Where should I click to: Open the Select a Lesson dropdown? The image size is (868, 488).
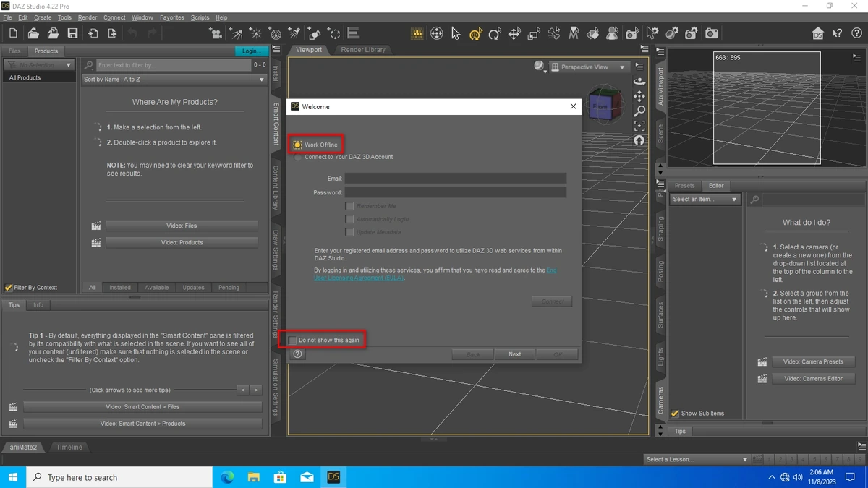pos(697,459)
